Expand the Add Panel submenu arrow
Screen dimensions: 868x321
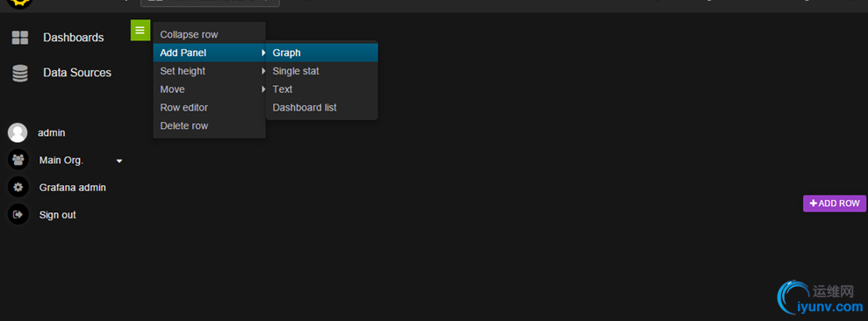263,53
